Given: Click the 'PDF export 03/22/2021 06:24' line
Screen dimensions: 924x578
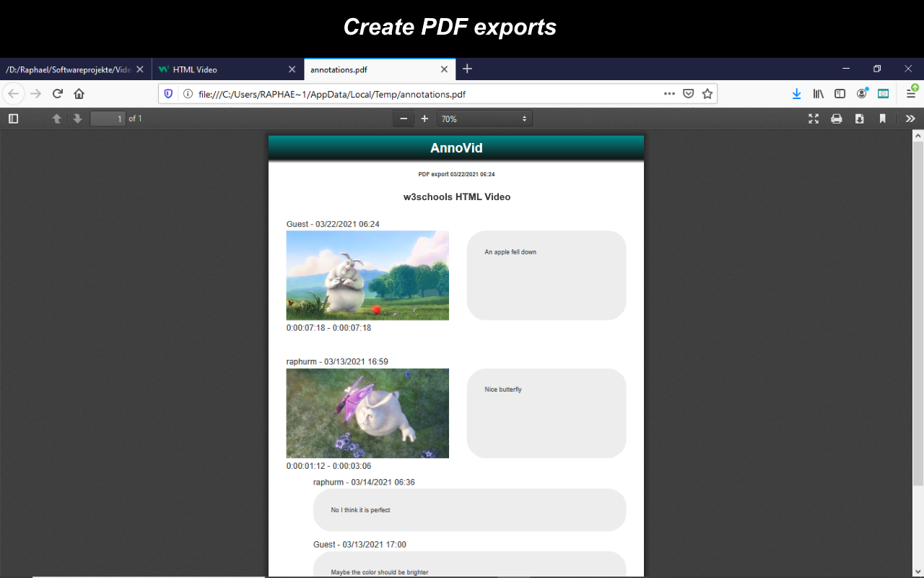Looking at the screenshot, I should click(456, 174).
